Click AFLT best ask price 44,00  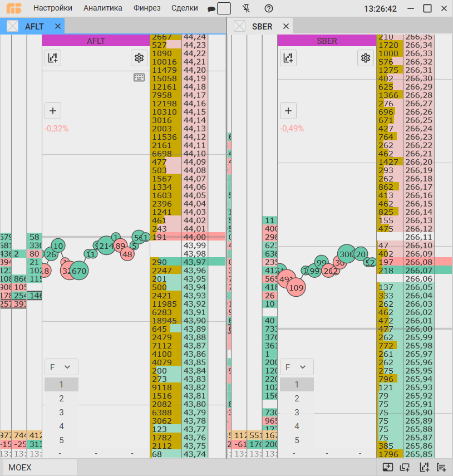tap(195, 237)
